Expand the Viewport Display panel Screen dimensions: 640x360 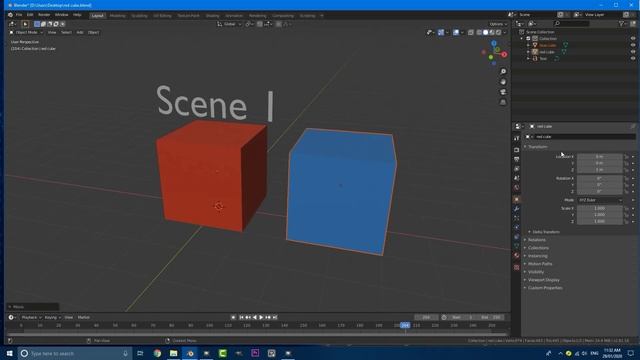(x=543, y=280)
